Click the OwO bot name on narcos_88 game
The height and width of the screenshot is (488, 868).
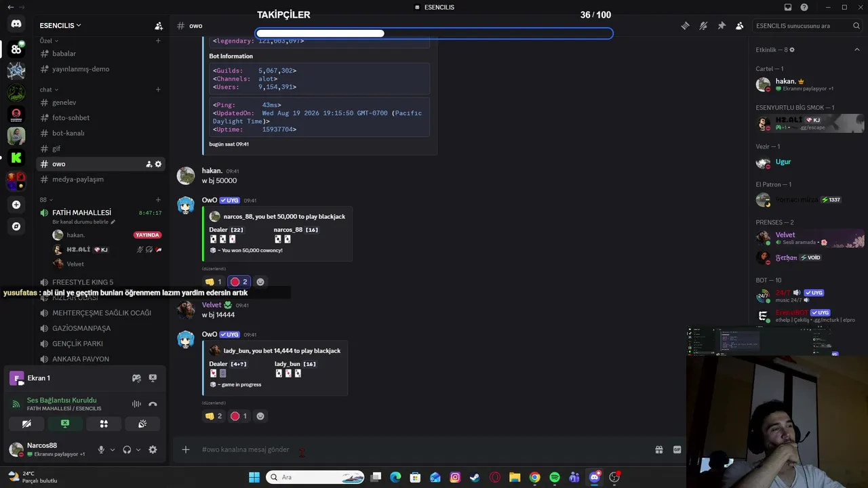click(210, 201)
